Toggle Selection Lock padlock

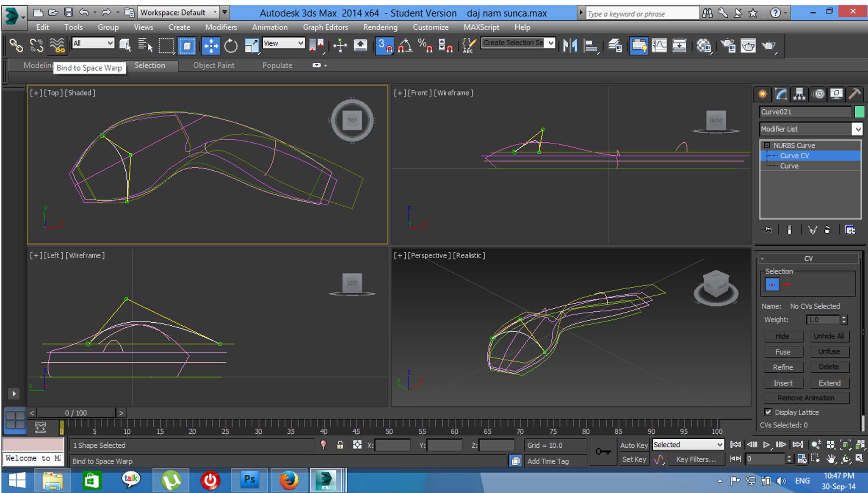340,445
